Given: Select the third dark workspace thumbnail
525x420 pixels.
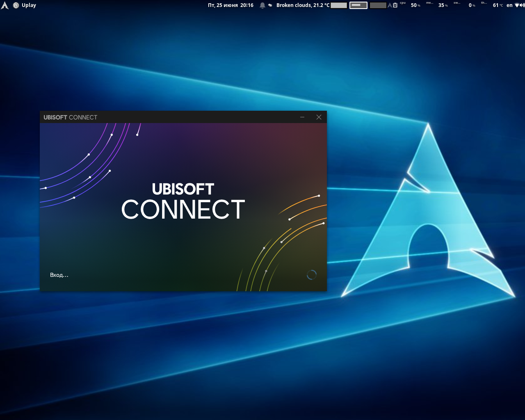Looking at the screenshot, I should point(378,5).
